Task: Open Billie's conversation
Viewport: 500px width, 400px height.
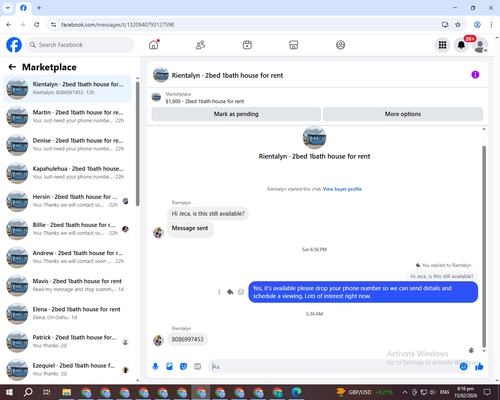Action: [x=67, y=229]
